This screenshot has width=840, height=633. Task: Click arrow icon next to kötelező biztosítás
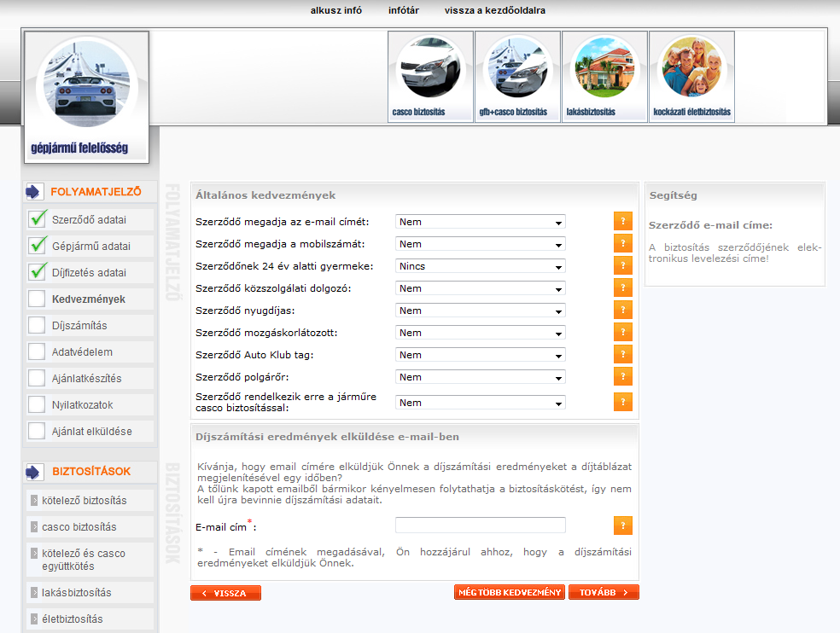click(34, 501)
